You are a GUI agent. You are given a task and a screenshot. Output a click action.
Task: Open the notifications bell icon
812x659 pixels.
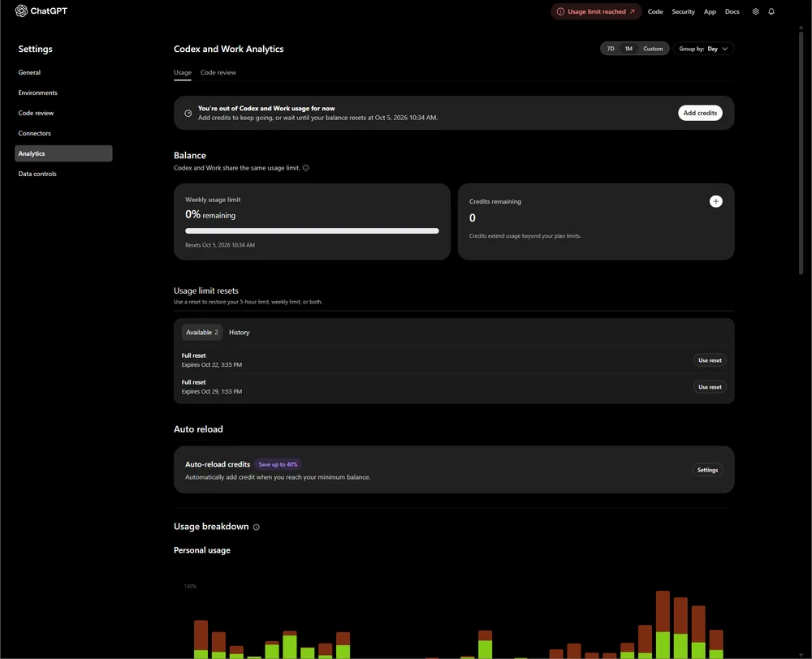click(x=771, y=11)
